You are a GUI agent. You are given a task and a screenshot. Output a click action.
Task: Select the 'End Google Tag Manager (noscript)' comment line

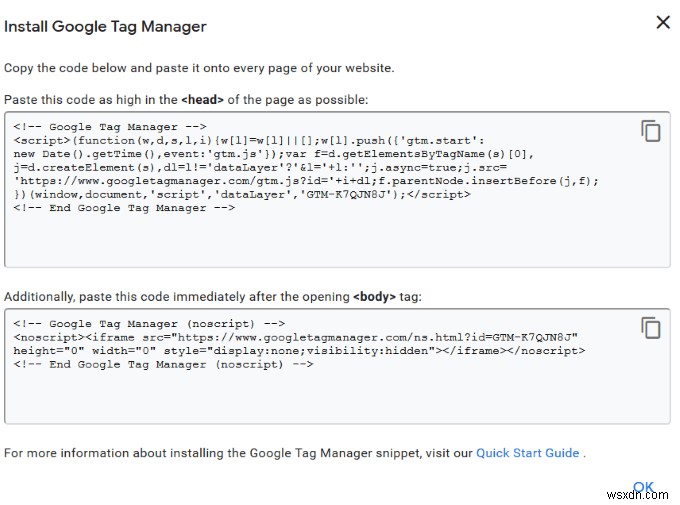tap(163, 364)
